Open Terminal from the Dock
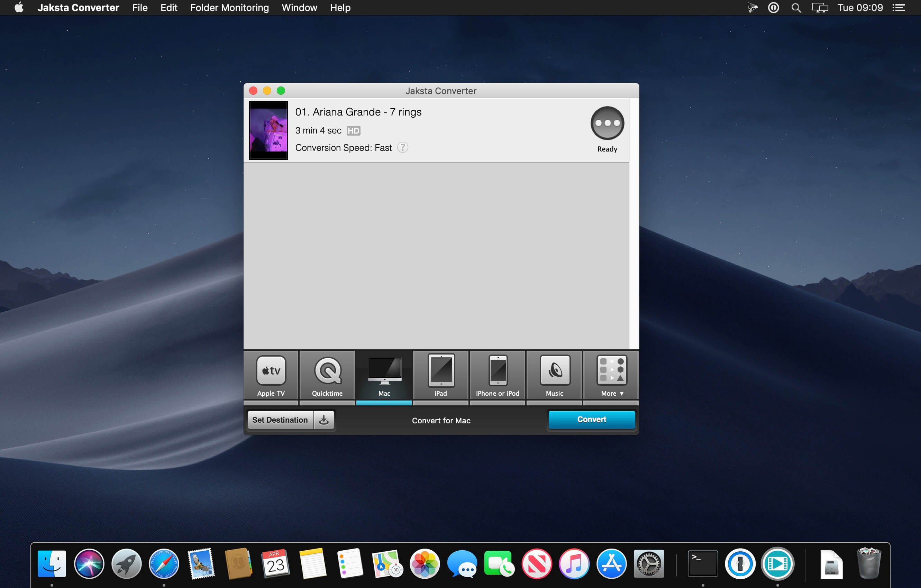921x588 pixels. (703, 563)
